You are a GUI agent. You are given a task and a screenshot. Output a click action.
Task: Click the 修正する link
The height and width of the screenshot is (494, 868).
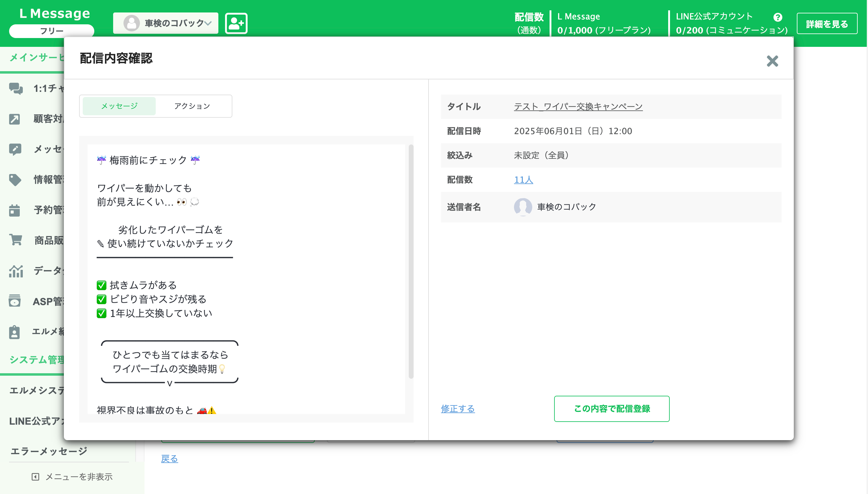(x=458, y=409)
